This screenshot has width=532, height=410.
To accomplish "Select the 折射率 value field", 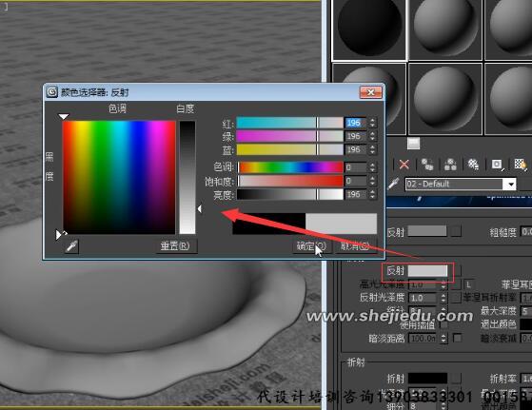I will coord(526,378).
